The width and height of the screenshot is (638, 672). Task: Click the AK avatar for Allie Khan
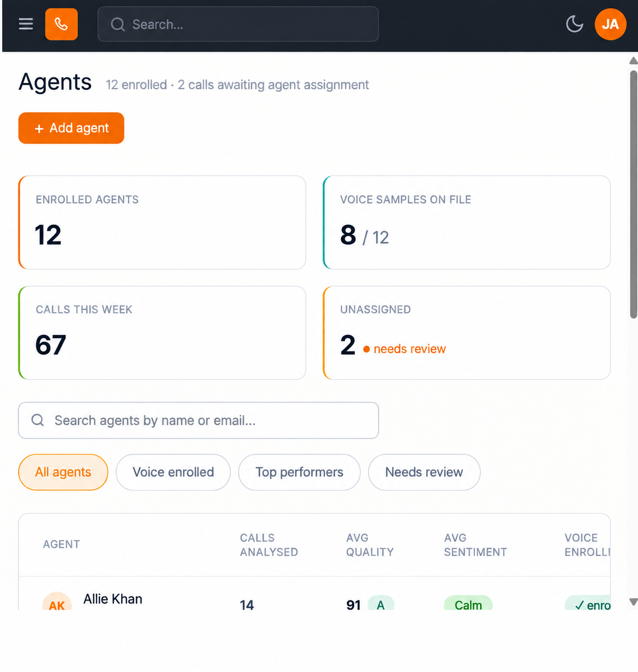pyautogui.click(x=57, y=602)
